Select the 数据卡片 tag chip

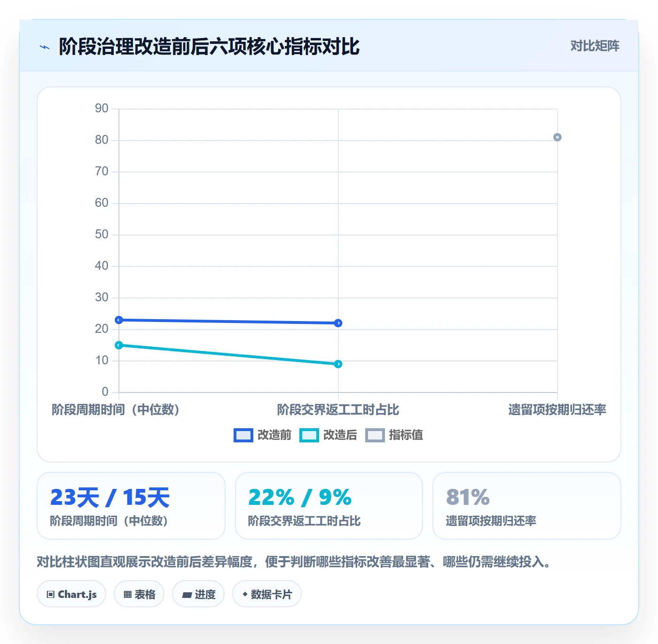(x=267, y=594)
